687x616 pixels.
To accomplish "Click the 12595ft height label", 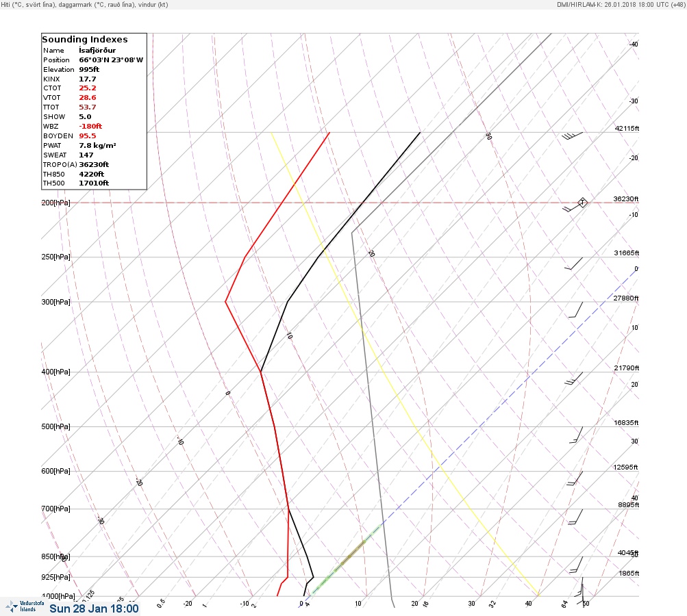I will 626,467.
